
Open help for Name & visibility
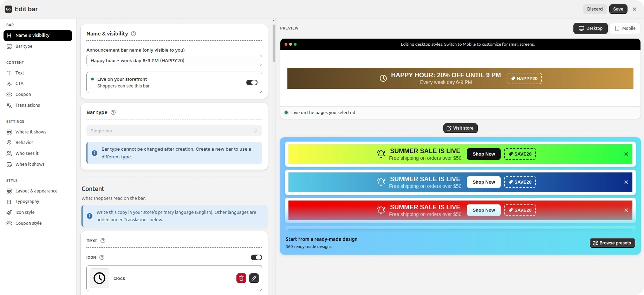(134, 34)
